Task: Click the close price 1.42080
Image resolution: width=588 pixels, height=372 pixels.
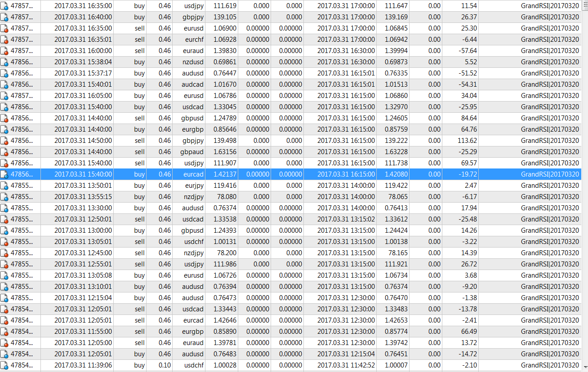Action: click(x=395, y=174)
